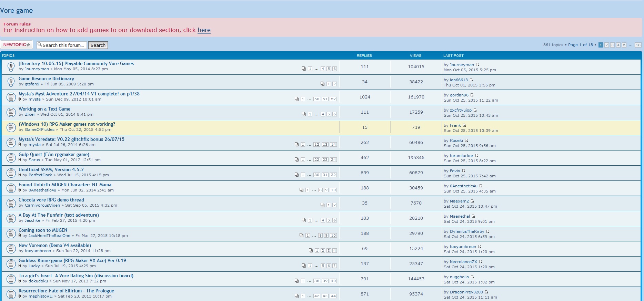Click the 1024 replies count text
This screenshot has height=301, width=644.
pos(365,97)
